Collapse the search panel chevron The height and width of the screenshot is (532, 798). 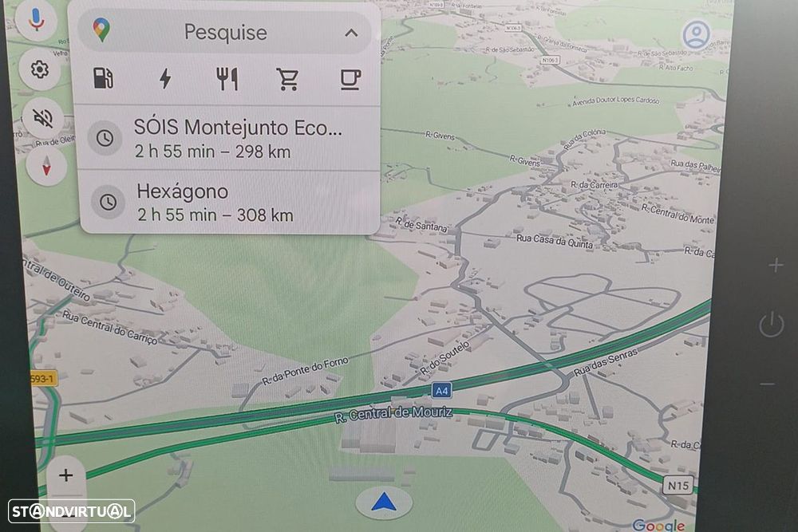click(x=351, y=33)
